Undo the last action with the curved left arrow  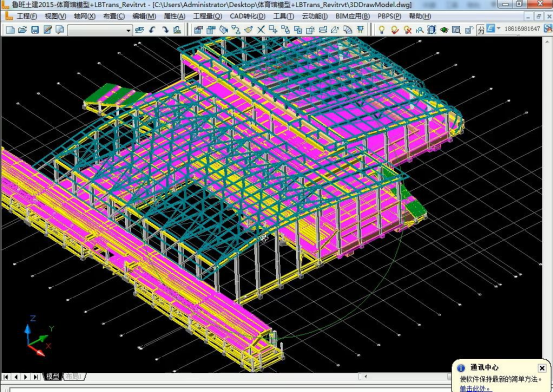coord(152,30)
